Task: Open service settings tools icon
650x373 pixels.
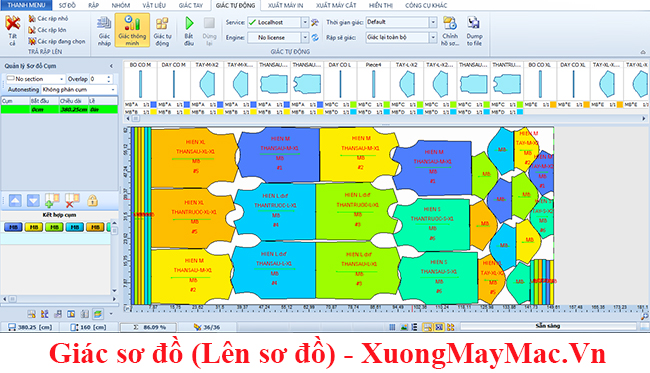Action: (x=315, y=22)
